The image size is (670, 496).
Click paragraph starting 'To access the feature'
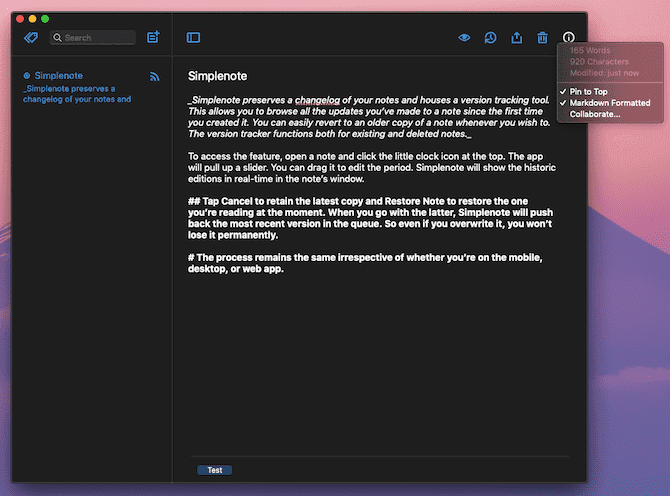coord(372,167)
